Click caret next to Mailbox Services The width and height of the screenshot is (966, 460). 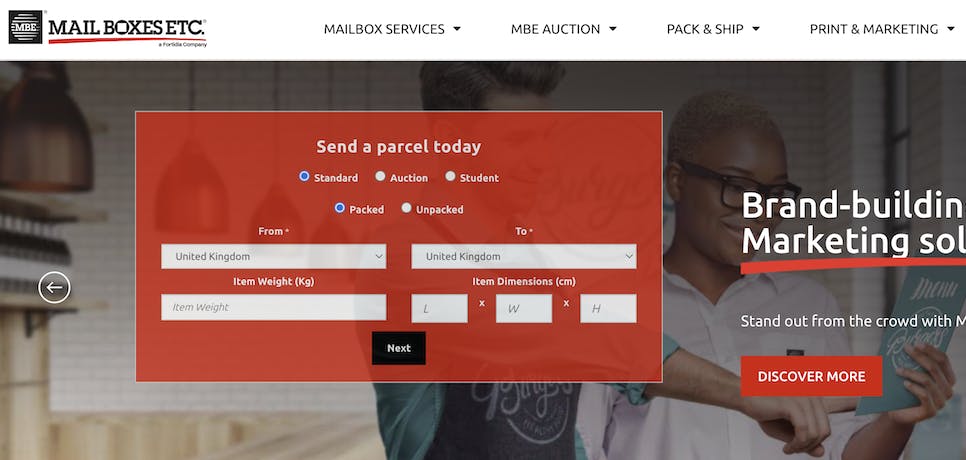(457, 29)
